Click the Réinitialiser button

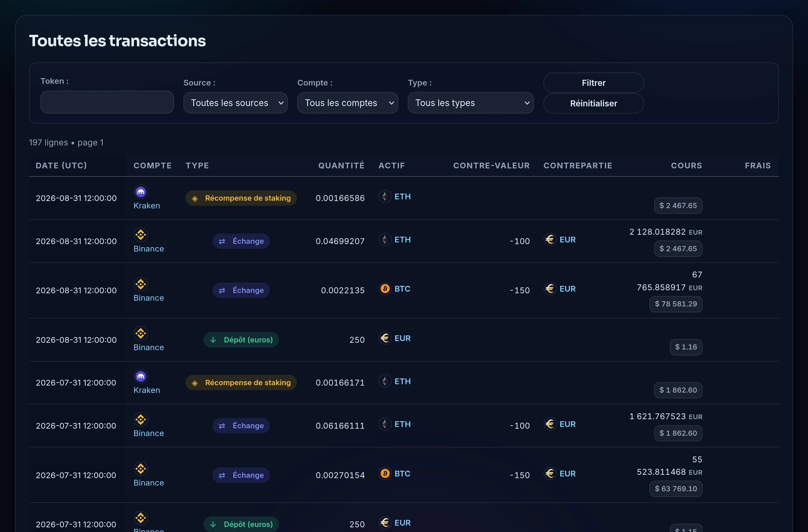594,103
